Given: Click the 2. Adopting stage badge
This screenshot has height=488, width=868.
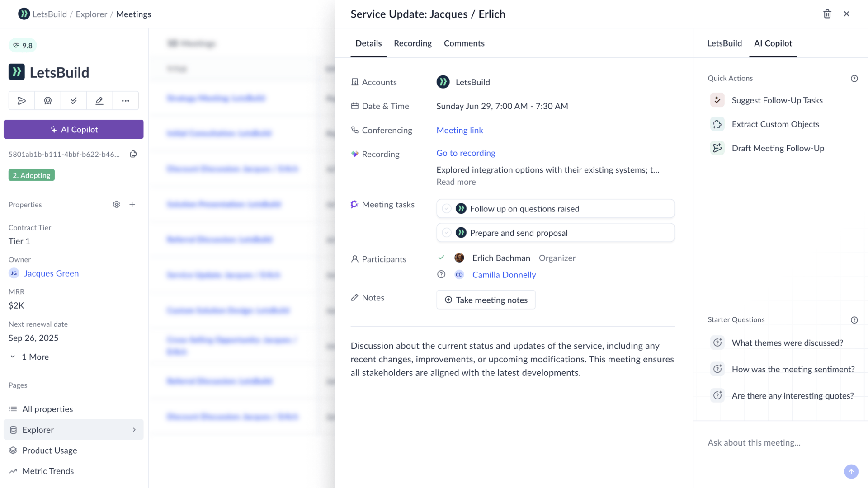Looking at the screenshot, I should click(32, 175).
